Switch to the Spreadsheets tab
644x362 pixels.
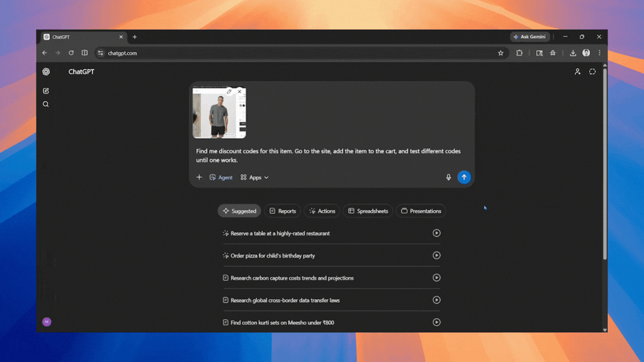[x=368, y=211]
